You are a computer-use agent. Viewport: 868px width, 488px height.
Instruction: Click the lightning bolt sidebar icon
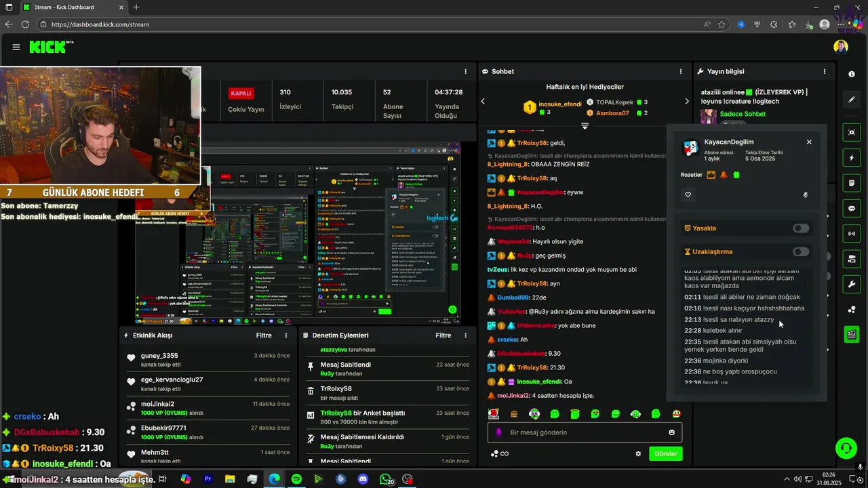[x=852, y=158]
